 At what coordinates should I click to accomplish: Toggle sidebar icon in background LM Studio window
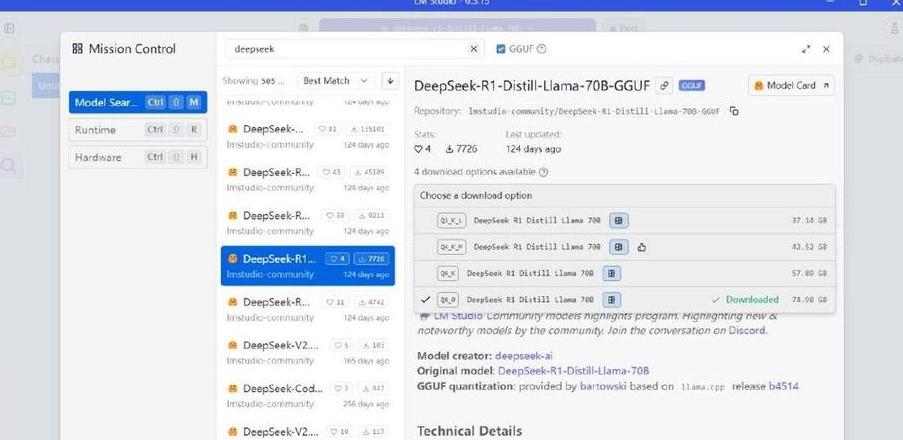pos(9,28)
